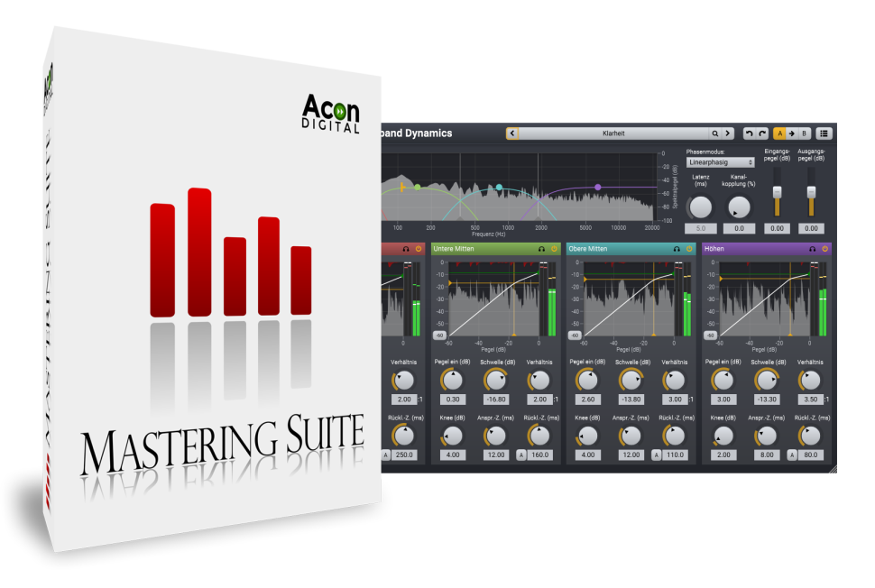Click the 8.00 Anspr.-Z. value field
This screenshot has width=875, height=588.
click(768, 455)
